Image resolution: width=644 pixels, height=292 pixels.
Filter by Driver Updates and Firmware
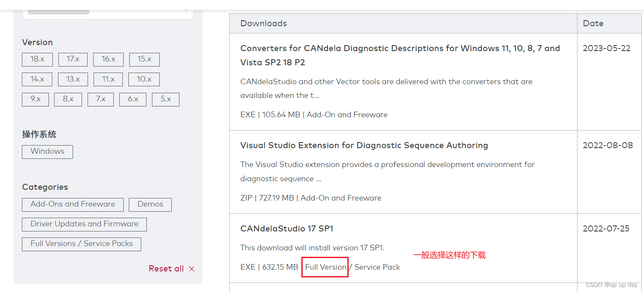point(84,224)
